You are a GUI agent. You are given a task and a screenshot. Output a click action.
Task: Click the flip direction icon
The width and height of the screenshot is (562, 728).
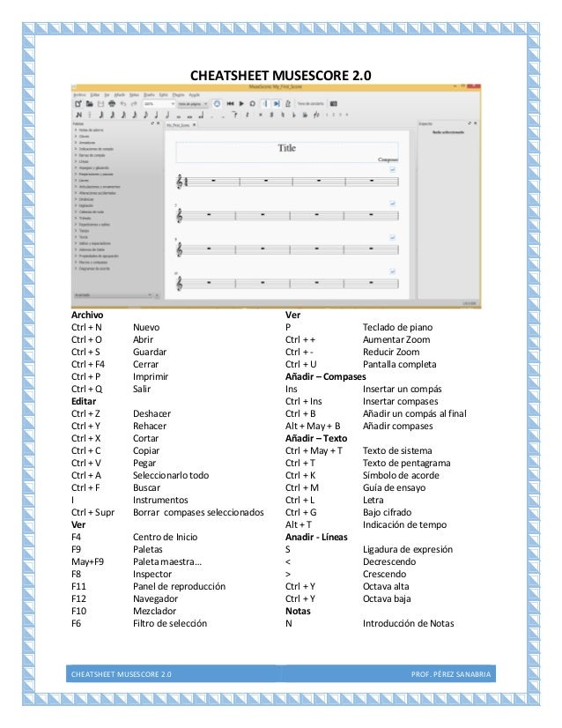316,115
